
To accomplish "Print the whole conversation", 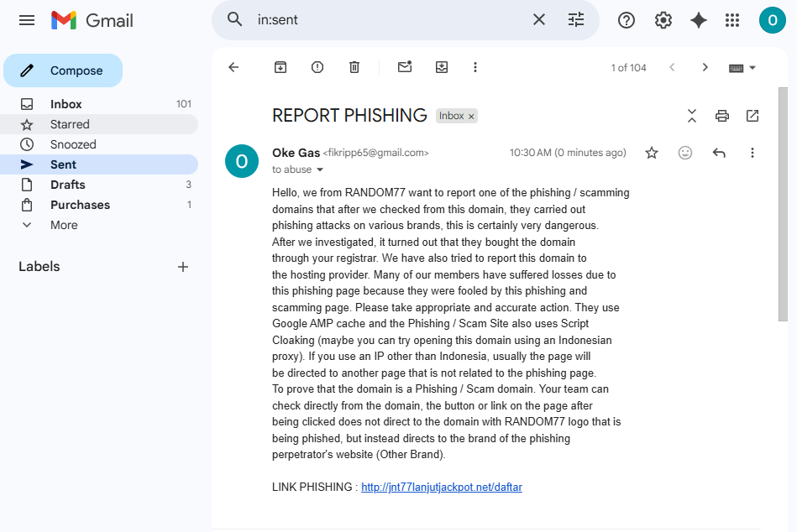I will (721, 116).
